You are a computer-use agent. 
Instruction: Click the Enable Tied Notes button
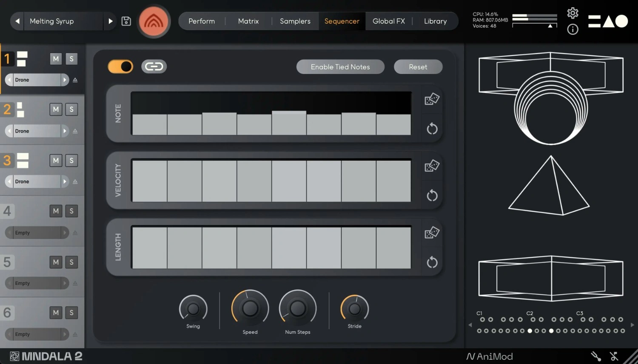340,67
